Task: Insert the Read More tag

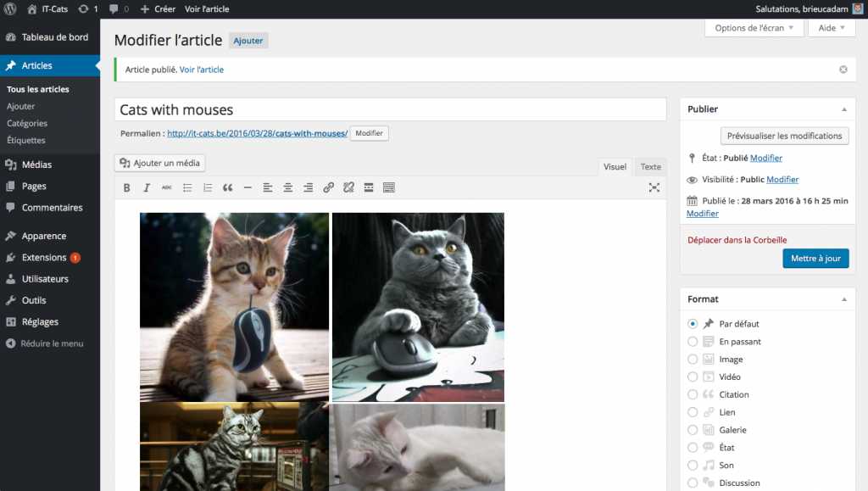Action: click(x=369, y=187)
